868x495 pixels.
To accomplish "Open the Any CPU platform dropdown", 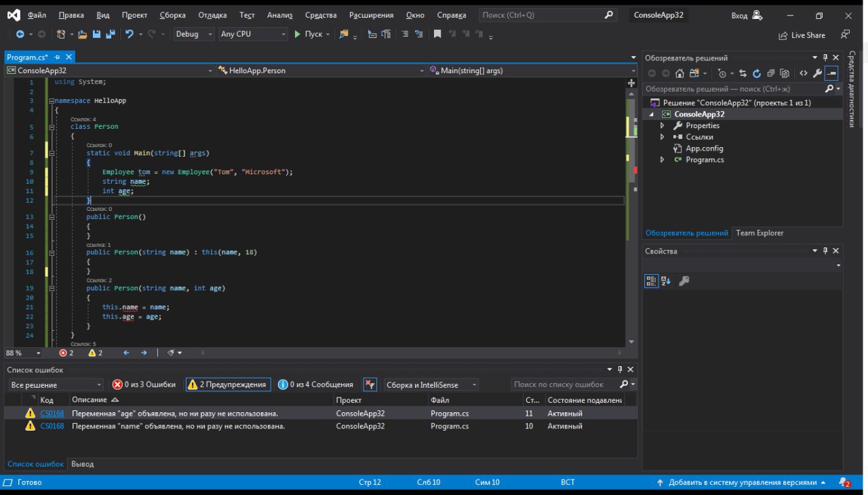I will pyautogui.click(x=253, y=34).
